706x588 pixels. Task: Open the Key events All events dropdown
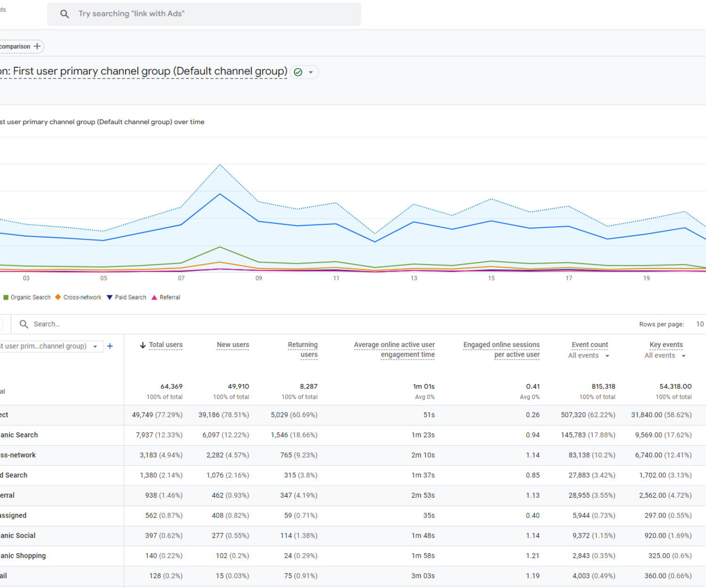[665, 356]
